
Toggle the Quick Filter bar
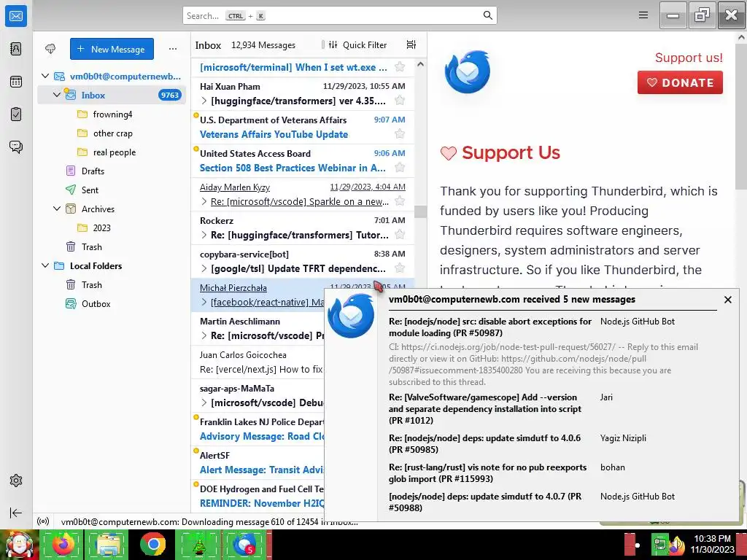(x=357, y=44)
